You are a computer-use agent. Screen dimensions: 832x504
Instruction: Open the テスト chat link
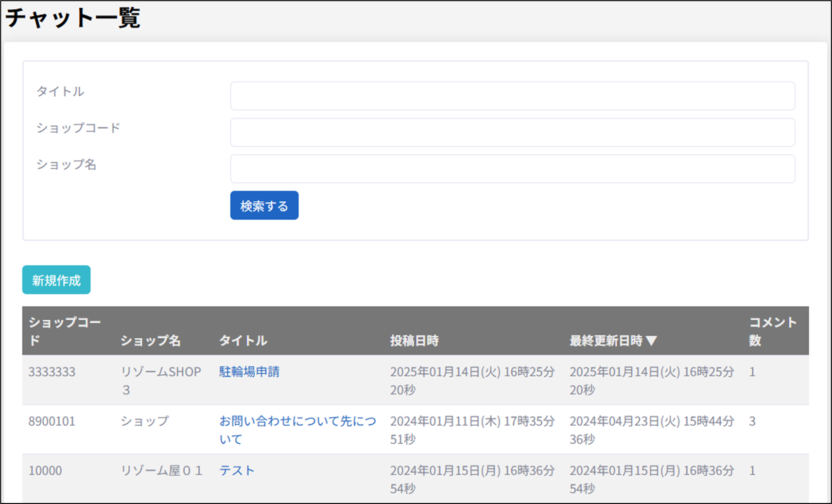coord(237,470)
